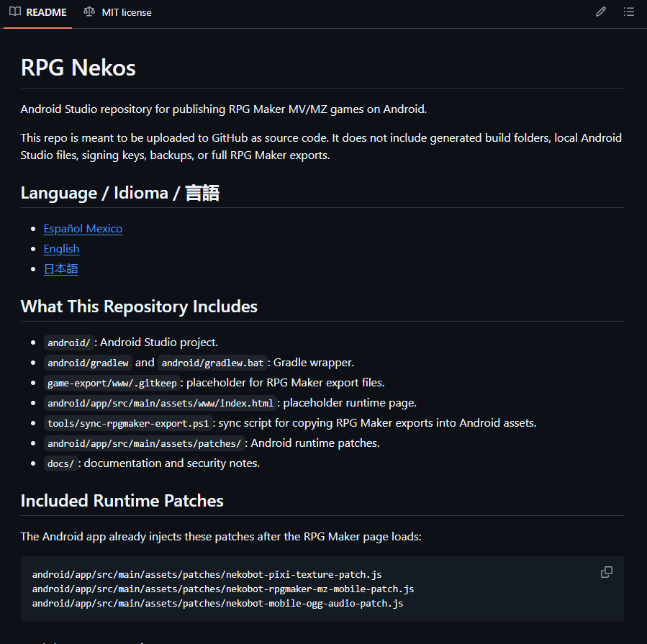Click 'sync script for copying RPG Maker exports'
This screenshot has height=644, width=647.
(x=378, y=423)
